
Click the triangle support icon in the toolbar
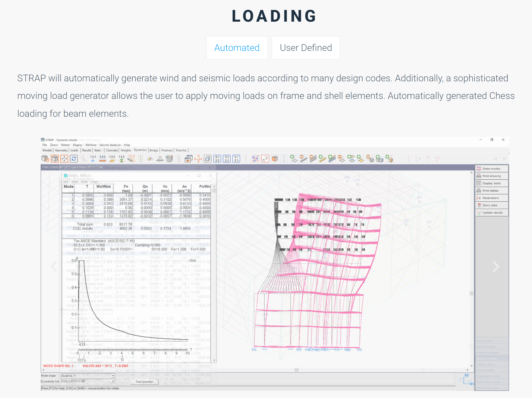(x=160, y=159)
